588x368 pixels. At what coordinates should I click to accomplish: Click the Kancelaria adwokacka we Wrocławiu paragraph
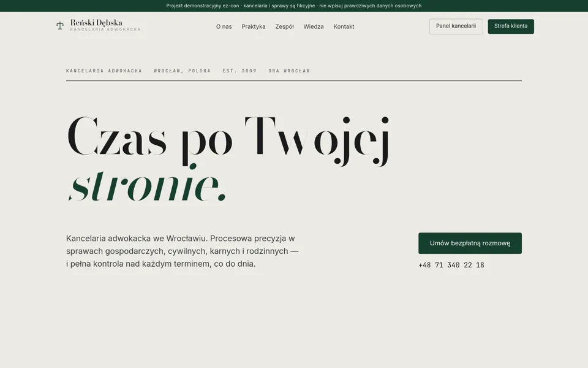(183, 251)
